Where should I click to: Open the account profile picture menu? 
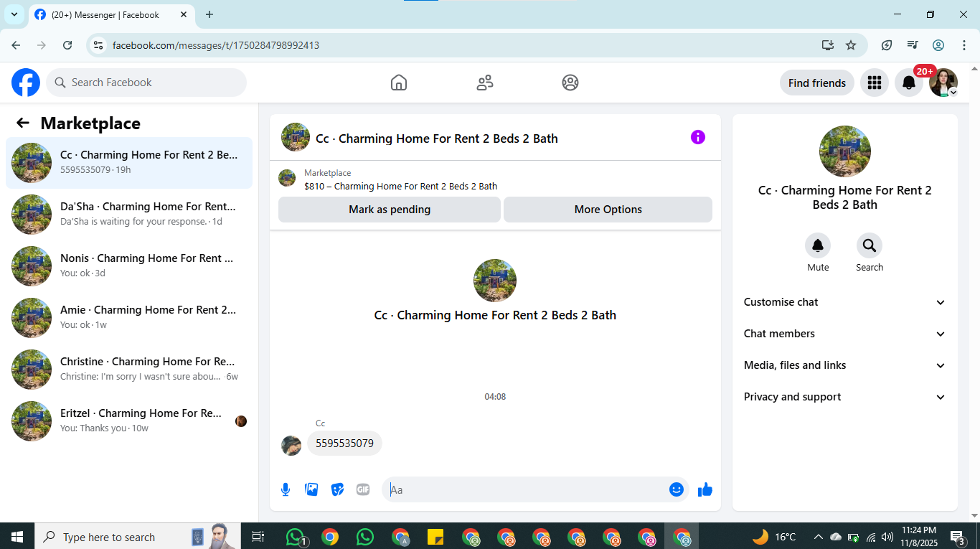943,83
